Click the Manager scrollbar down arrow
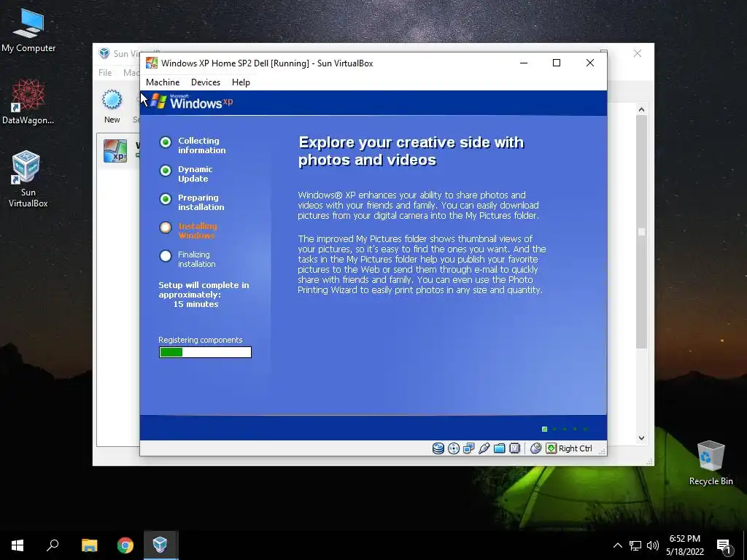The height and width of the screenshot is (560, 747). coord(641,438)
